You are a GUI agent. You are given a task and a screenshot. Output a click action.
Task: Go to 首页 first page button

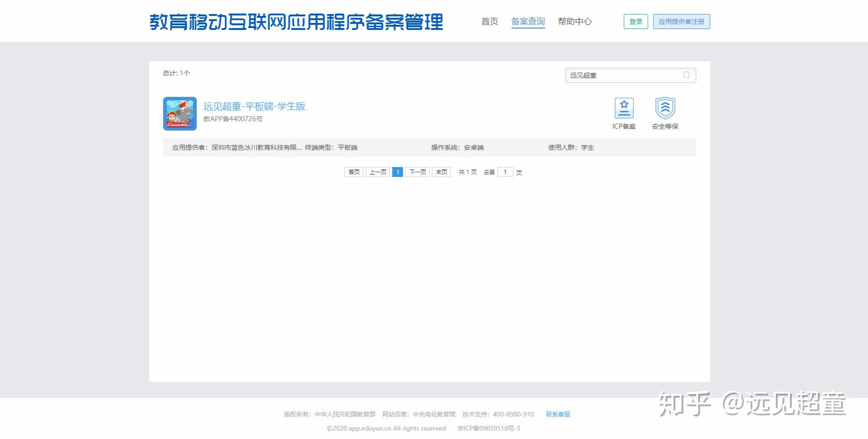coord(354,172)
